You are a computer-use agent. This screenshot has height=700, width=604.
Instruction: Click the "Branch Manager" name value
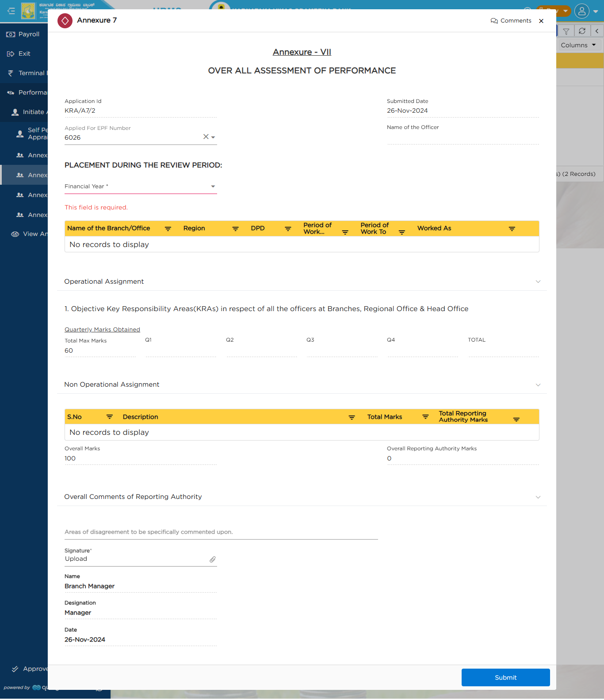90,586
